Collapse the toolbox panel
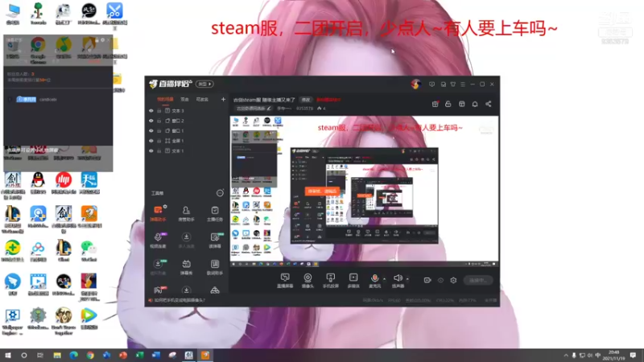Viewport: 644px width, 362px height. click(220, 193)
